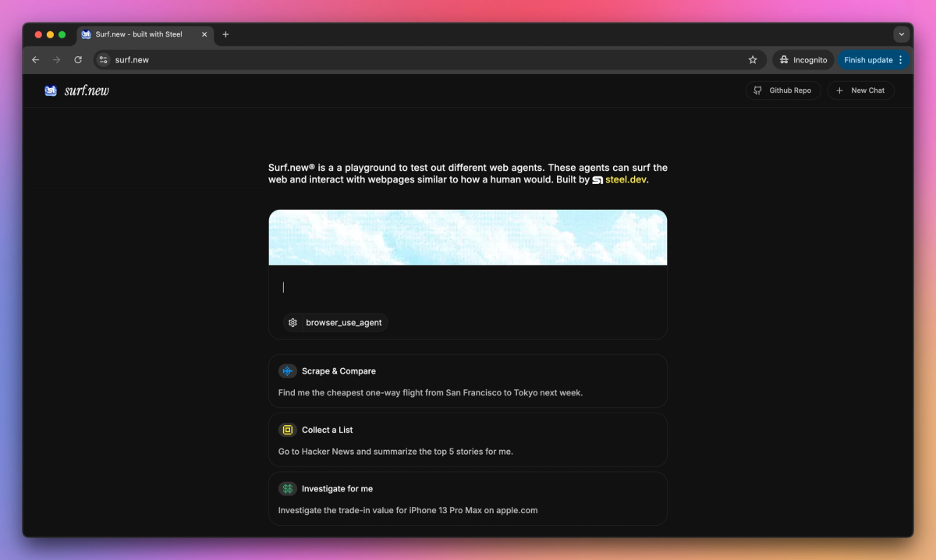Click the Incognito indicator icon

784,59
